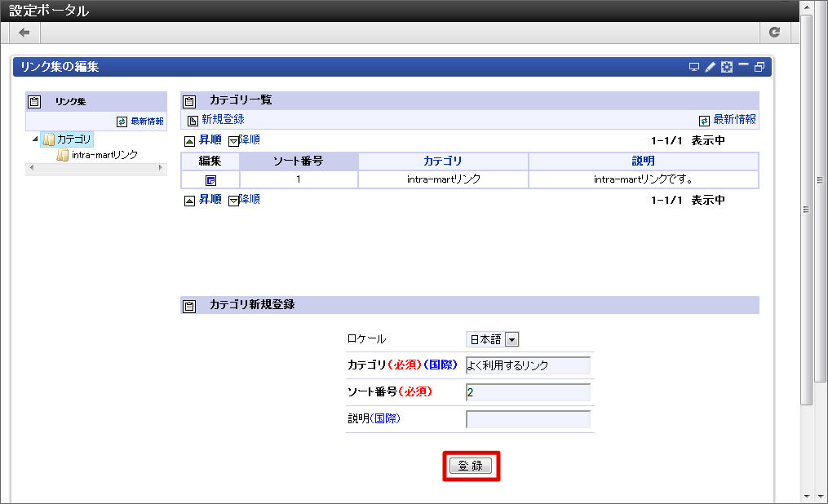Click the page vertical scrollbar down arrow
The width and height of the screenshot is (828, 504).
pyautogui.click(x=806, y=497)
